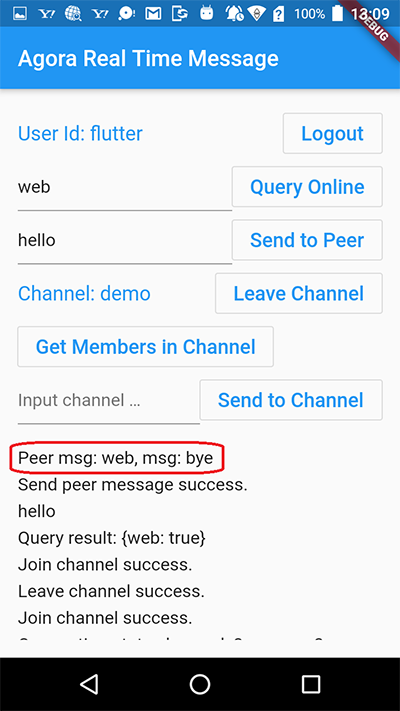Click the Query Online button
The height and width of the screenshot is (711, 400).
[x=307, y=186]
